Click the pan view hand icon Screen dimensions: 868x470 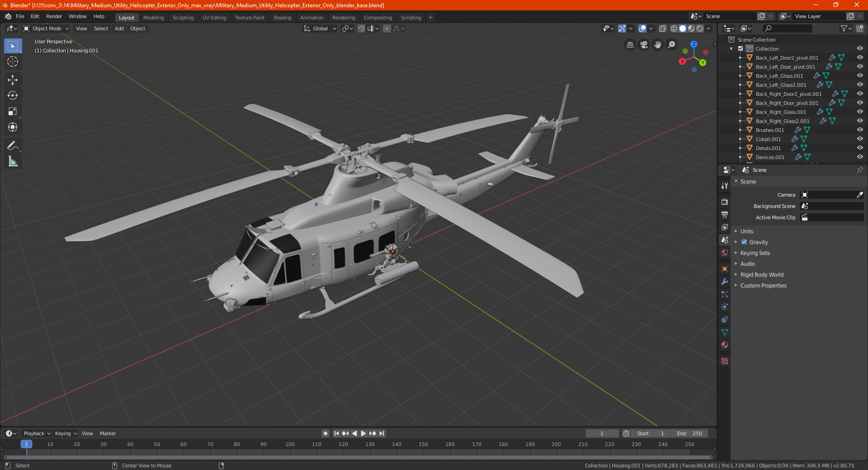click(658, 45)
